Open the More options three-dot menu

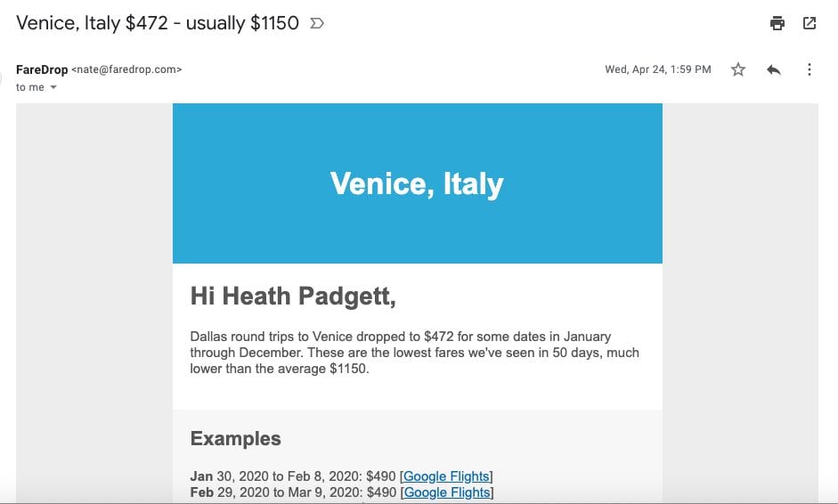click(810, 69)
